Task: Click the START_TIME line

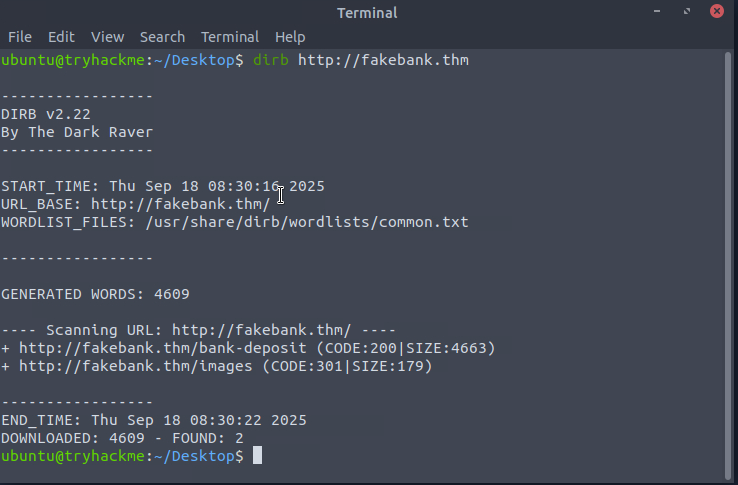Action: [163, 186]
